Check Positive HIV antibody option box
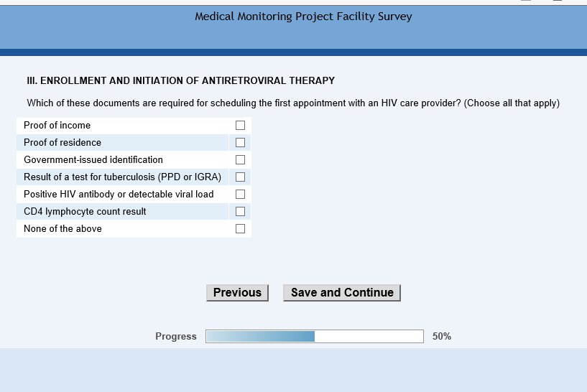The width and height of the screenshot is (587, 392). click(x=241, y=194)
